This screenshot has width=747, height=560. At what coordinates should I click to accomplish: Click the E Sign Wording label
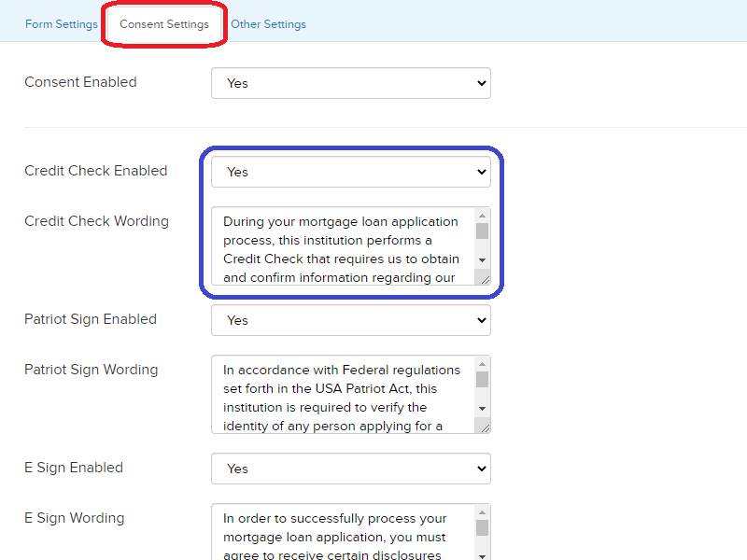point(75,518)
